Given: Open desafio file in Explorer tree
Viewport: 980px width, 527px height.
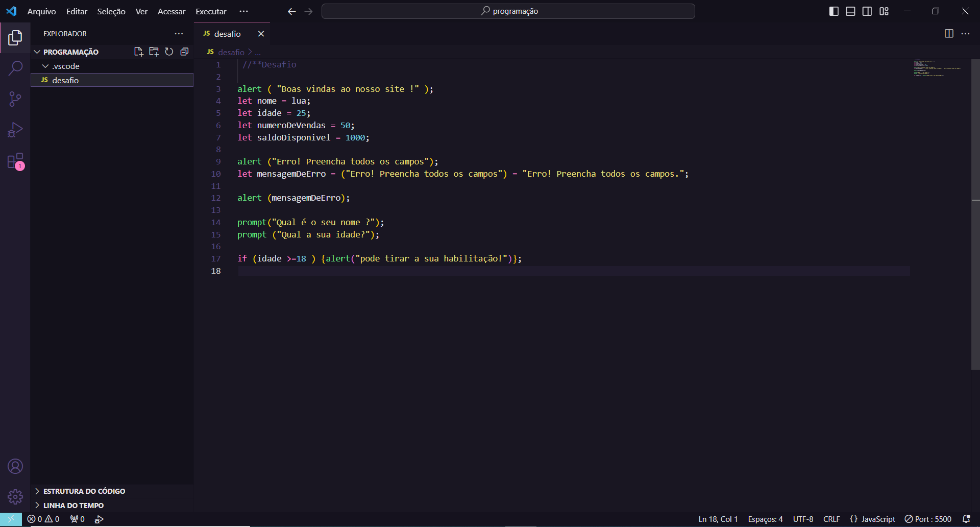Looking at the screenshot, I should 112,80.
